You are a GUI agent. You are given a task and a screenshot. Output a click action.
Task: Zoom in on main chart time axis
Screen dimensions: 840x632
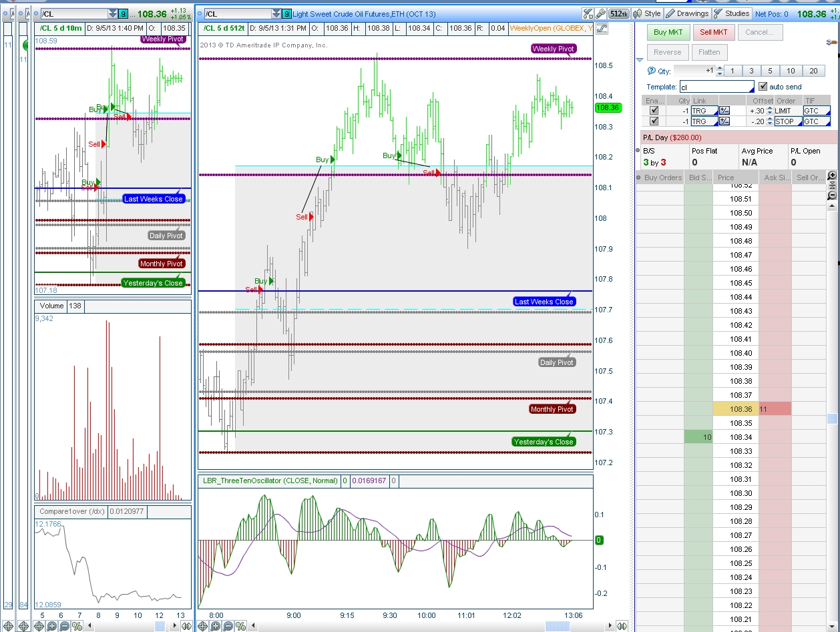coord(216,626)
